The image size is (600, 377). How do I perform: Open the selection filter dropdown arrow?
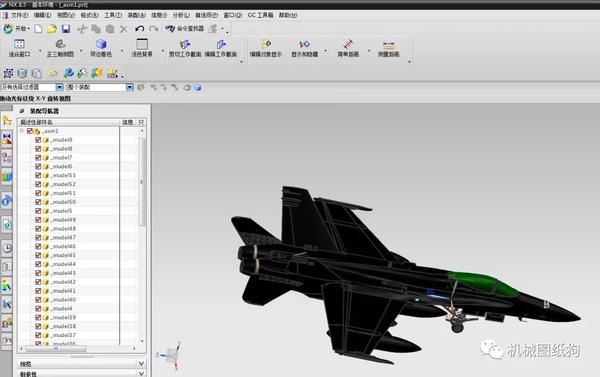tap(59, 87)
